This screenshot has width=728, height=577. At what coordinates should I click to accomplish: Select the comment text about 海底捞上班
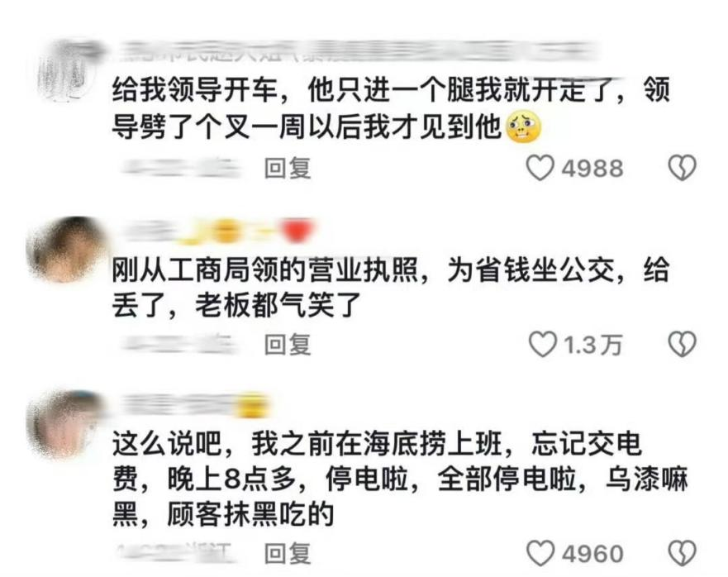click(399, 479)
